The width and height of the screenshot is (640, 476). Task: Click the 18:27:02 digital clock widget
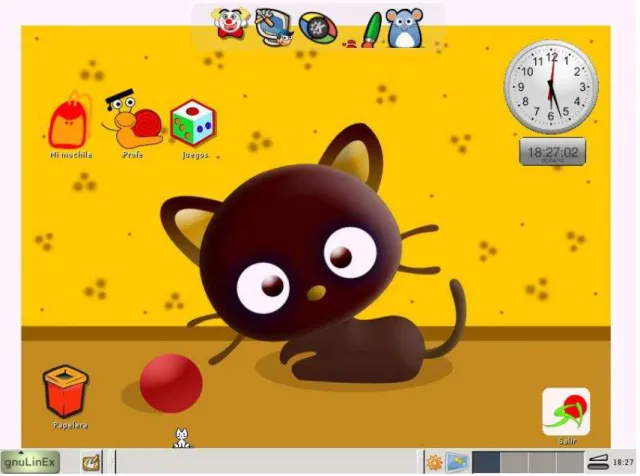click(552, 152)
